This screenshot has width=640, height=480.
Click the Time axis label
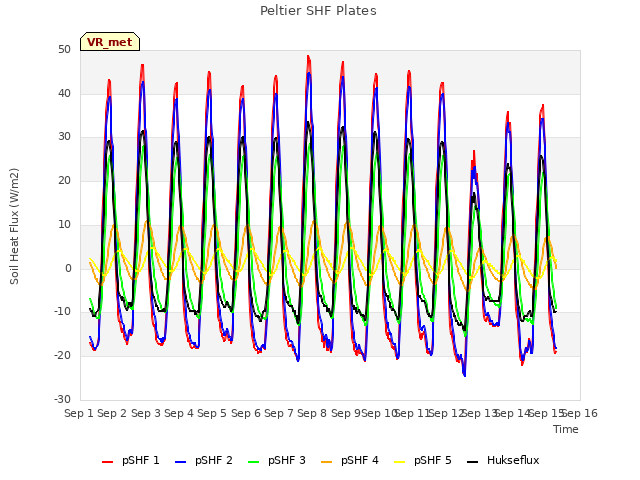[566, 429]
